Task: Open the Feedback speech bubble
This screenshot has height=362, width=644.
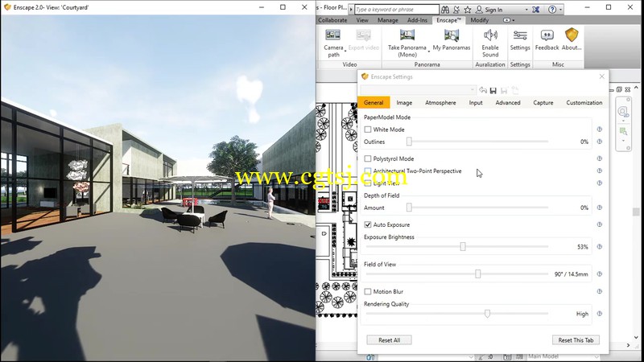Action: (547, 39)
